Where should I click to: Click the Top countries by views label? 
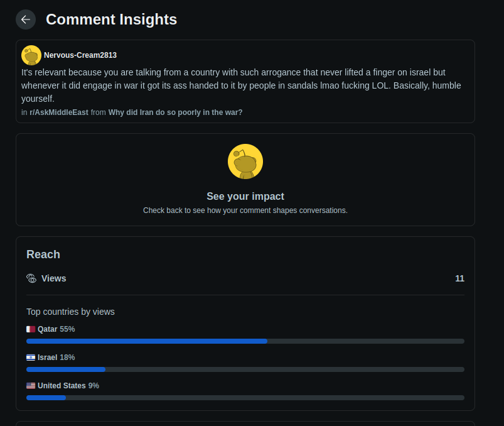pos(70,312)
